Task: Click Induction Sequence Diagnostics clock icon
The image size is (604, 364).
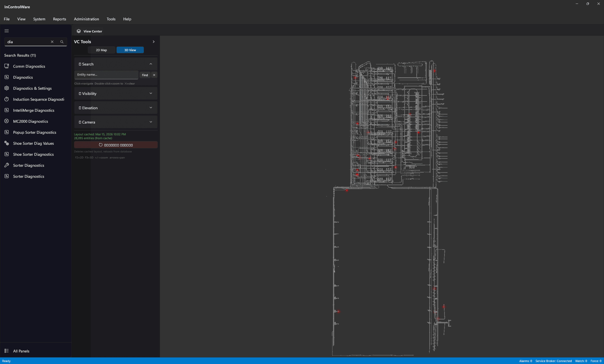Action: tap(7, 99)
